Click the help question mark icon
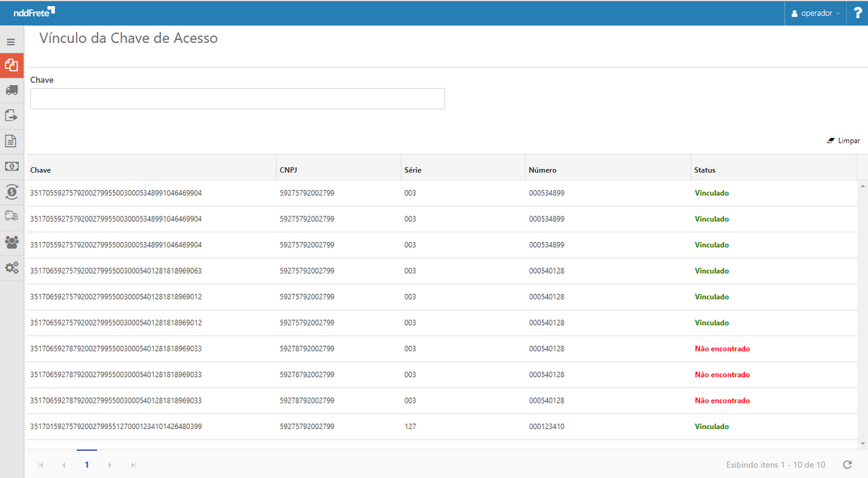 [857, 13]
